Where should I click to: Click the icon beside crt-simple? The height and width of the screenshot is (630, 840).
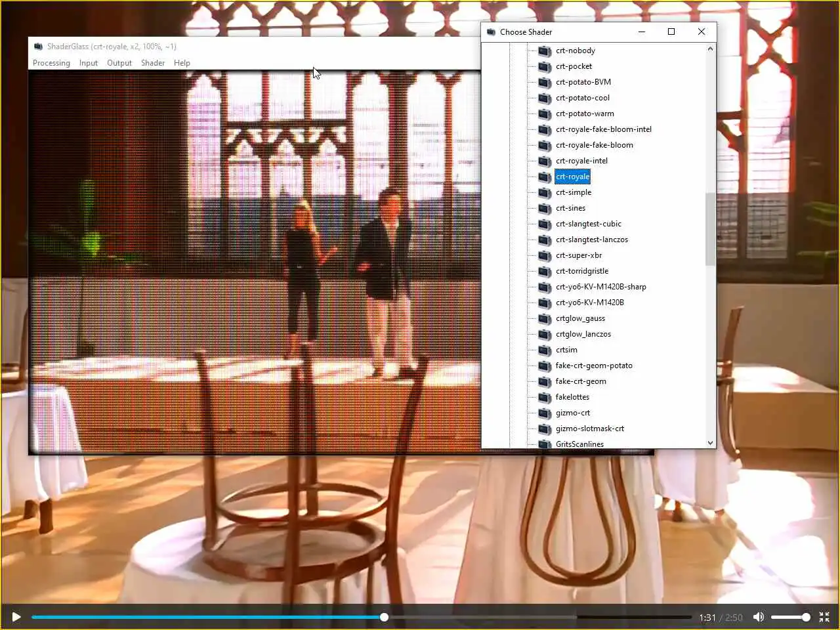click(545, 192)
